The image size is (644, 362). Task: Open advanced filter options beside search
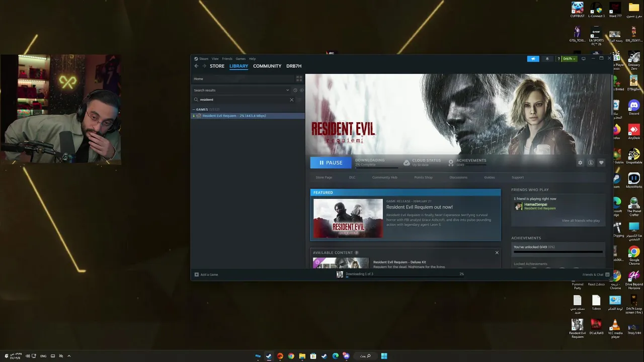coord(299,100)
